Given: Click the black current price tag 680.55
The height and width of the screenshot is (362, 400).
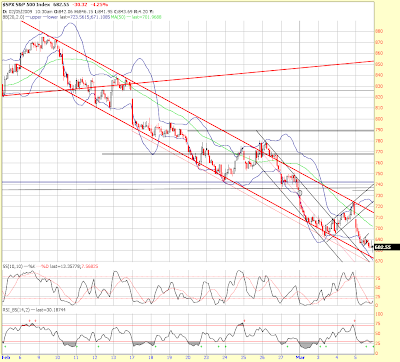Looking at the screenshot, I should pyautogui.click(x=387, y=247).
